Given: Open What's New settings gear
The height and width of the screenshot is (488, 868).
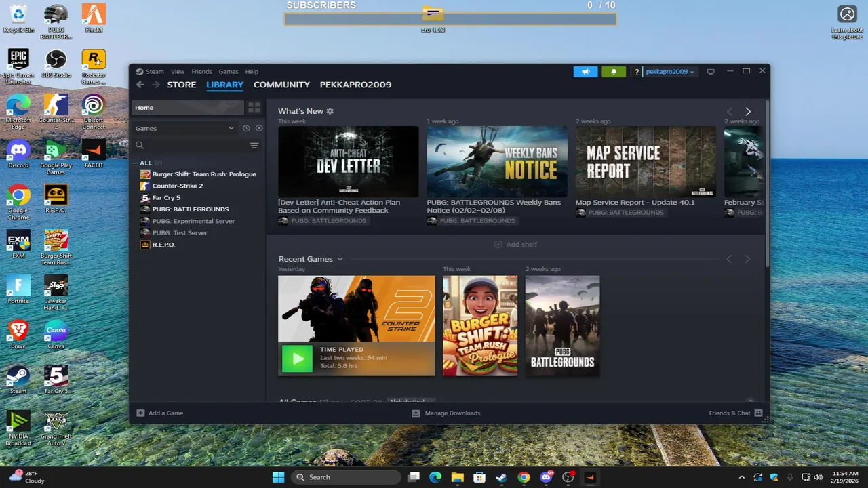Looking at the screenshot, I should click(x=330, y=111).
